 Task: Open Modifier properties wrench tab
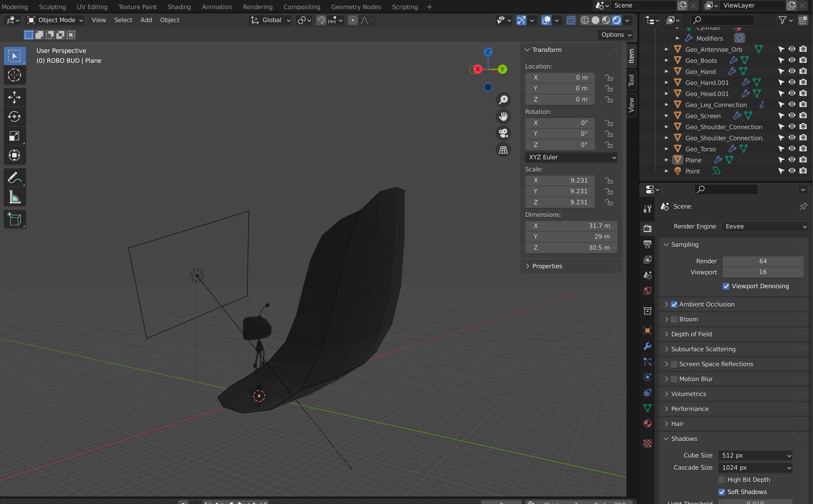coord(647,346)
